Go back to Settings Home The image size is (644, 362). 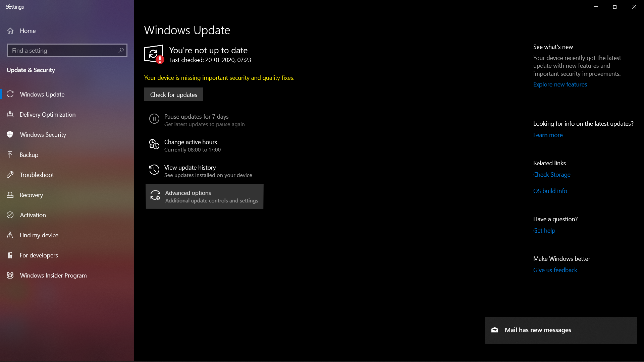pyautogui.click(x=67, y=31)
